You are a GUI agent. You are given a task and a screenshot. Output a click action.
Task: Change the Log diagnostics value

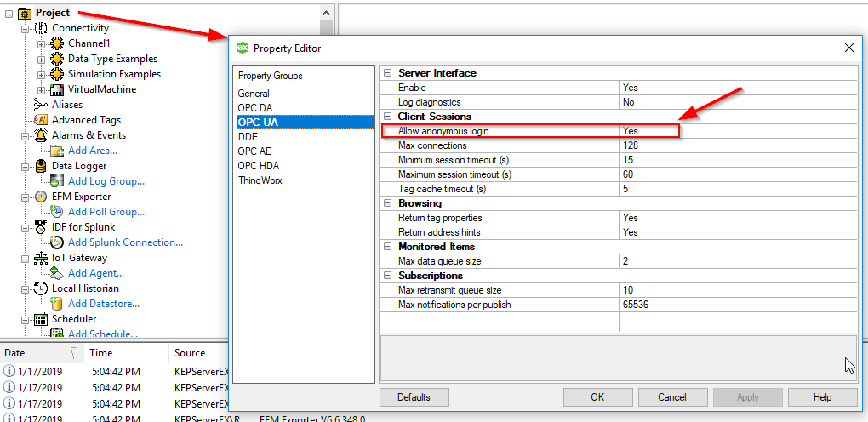click(737, 102)
